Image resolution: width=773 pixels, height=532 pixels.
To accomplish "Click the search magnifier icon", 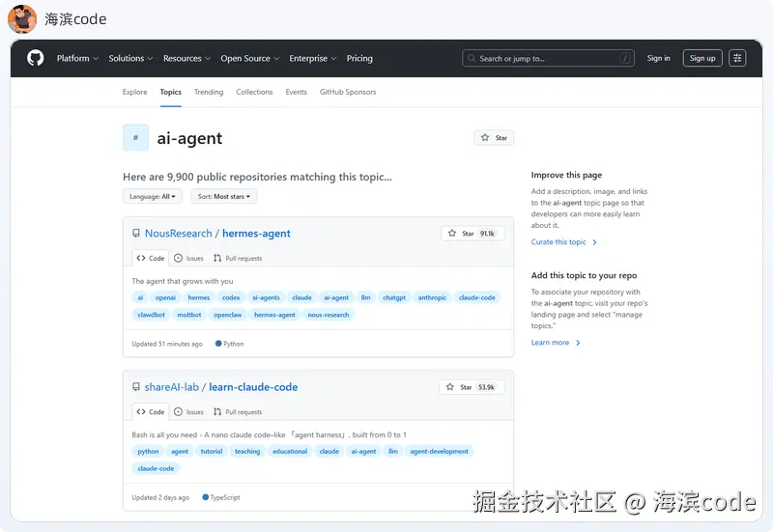I will point(472,58).
